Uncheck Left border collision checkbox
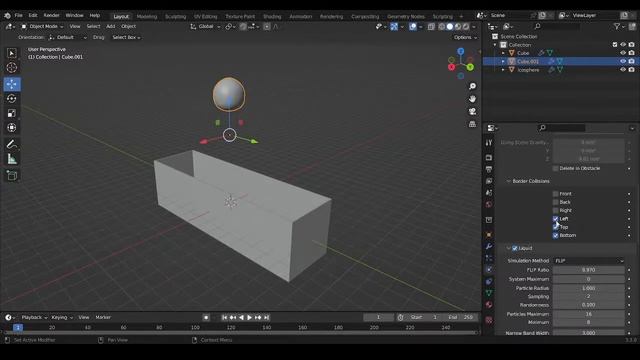 556,219
